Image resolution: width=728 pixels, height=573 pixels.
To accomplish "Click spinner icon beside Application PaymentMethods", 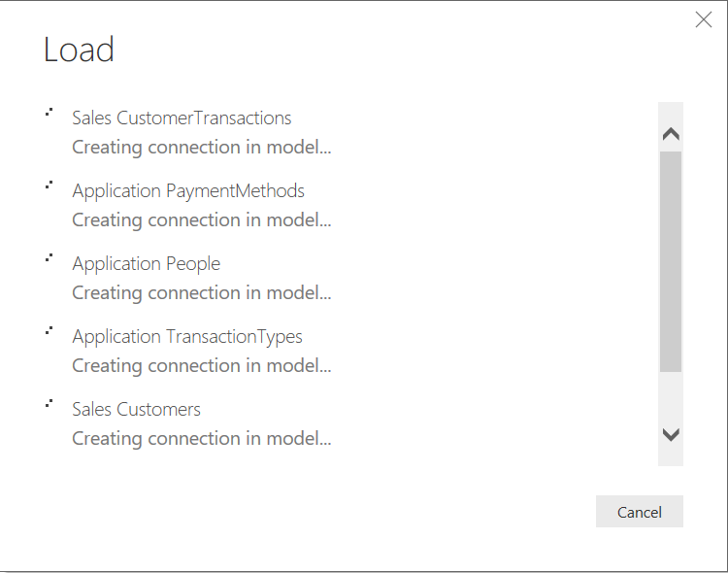I will (49, 185).
